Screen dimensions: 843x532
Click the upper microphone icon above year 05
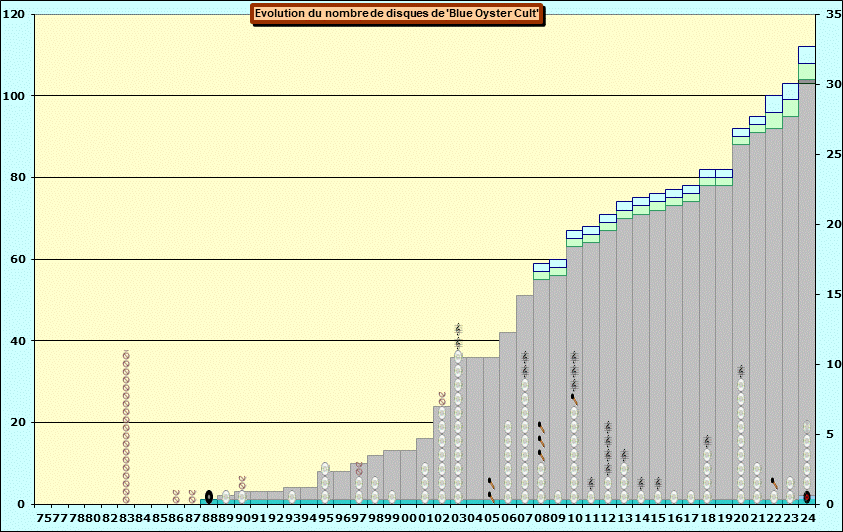(x=491, y=483)
